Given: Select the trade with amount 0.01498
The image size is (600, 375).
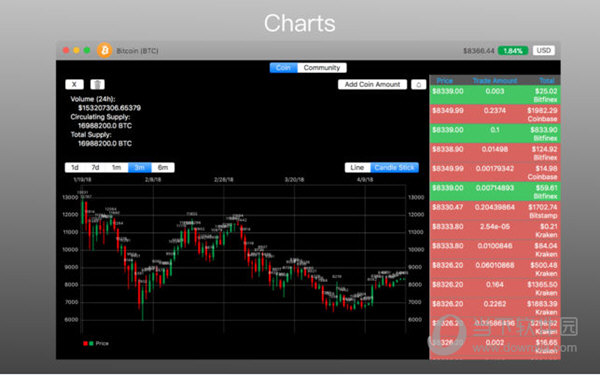Looking at the screenshot, I should coord(495,153).
